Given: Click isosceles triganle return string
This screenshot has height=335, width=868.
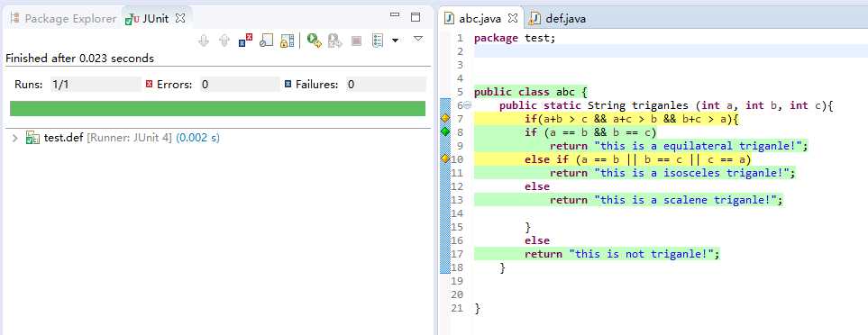Looking at the screenshot, I should pos(691,173).
